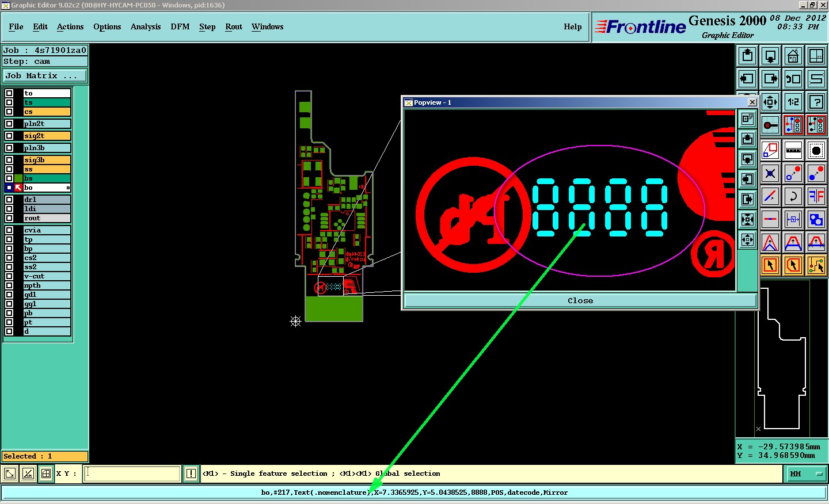829x504 pixels.
Task: Select the dotted-square feature highlight tool
Action: click(816, 150)
